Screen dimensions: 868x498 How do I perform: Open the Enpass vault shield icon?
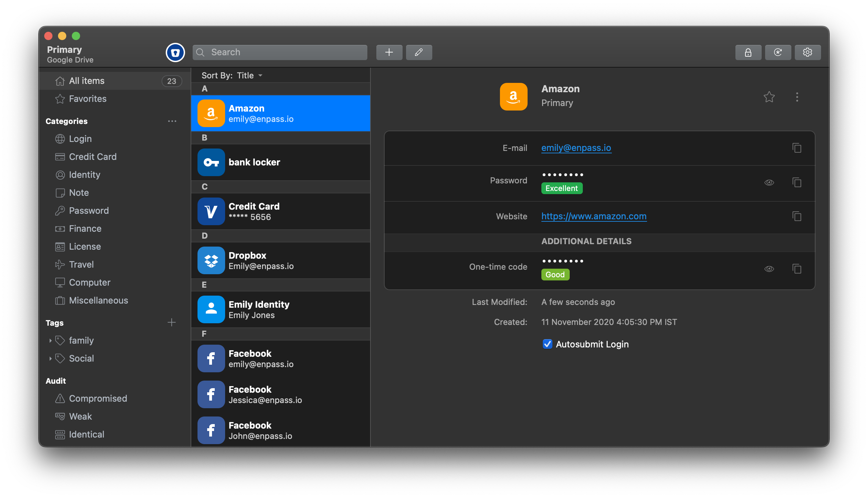175,52
